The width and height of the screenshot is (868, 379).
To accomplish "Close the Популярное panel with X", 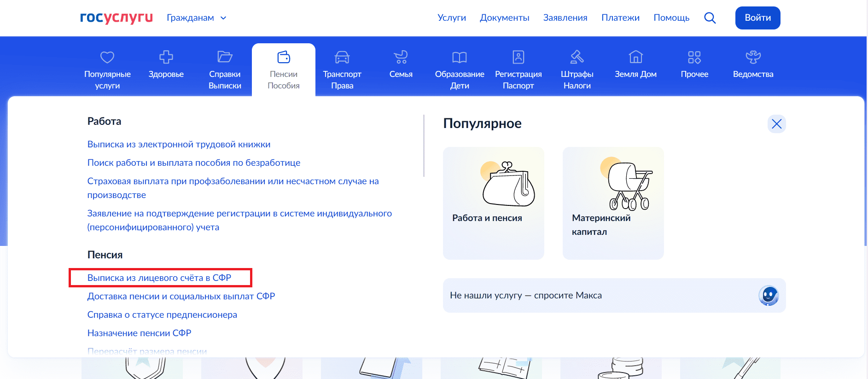I will (x=776, y=124).
